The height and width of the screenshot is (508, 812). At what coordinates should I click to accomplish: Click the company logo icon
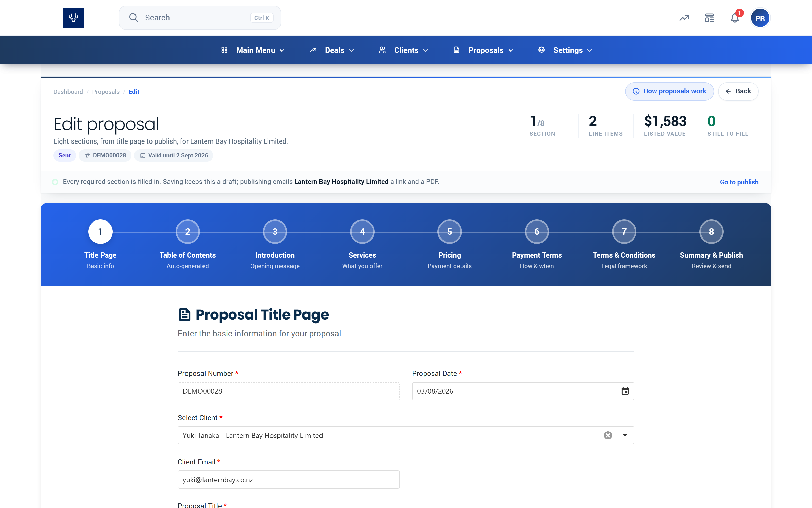(74, 18)
